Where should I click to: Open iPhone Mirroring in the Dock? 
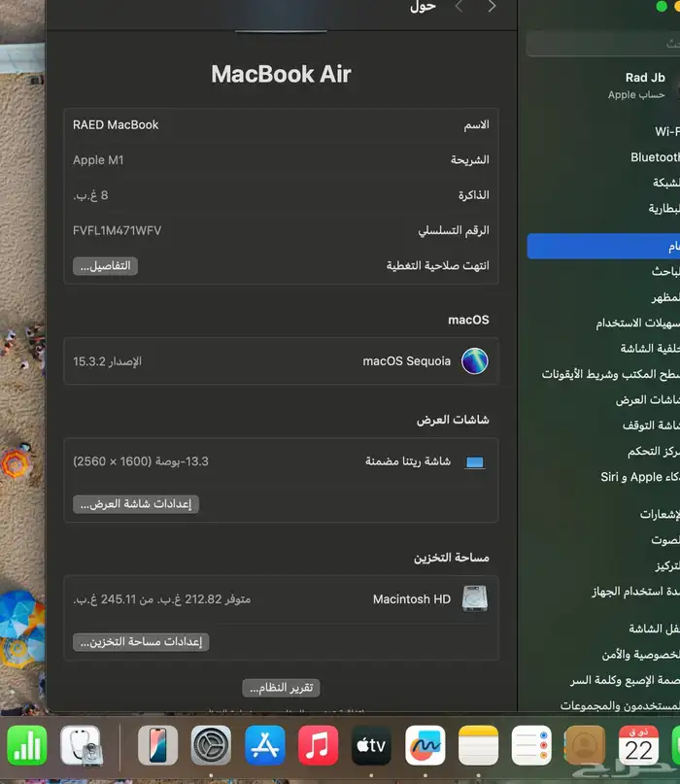(x=157, y=745)
